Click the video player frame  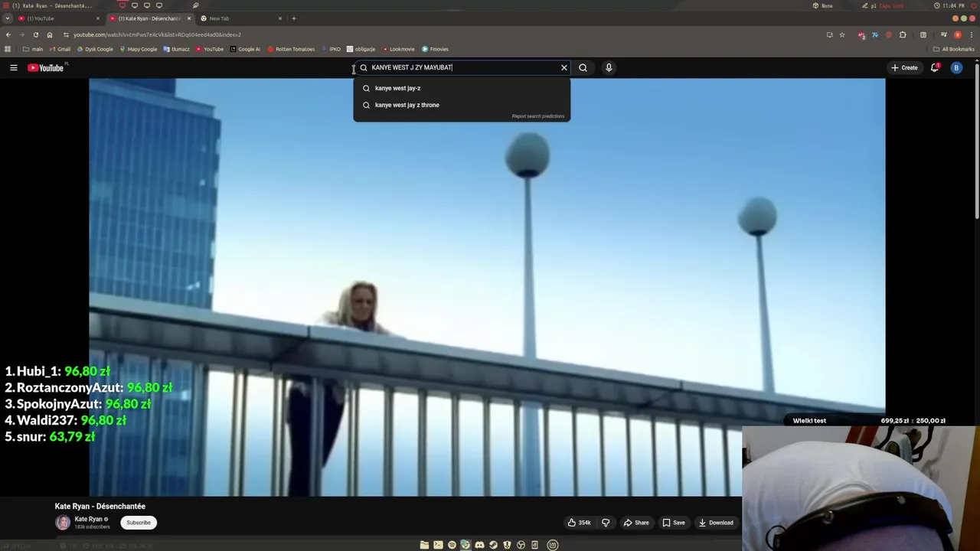[x=487, y=287]
